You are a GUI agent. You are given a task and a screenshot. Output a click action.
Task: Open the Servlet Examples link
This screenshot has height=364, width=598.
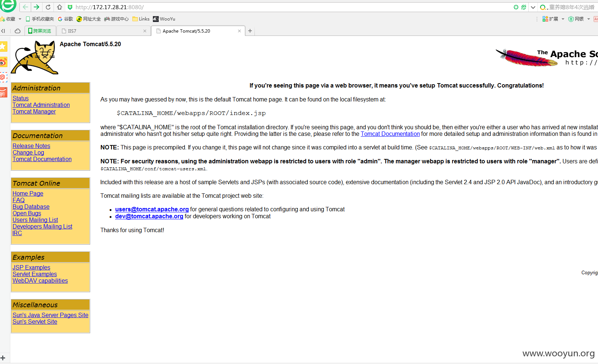34,274
